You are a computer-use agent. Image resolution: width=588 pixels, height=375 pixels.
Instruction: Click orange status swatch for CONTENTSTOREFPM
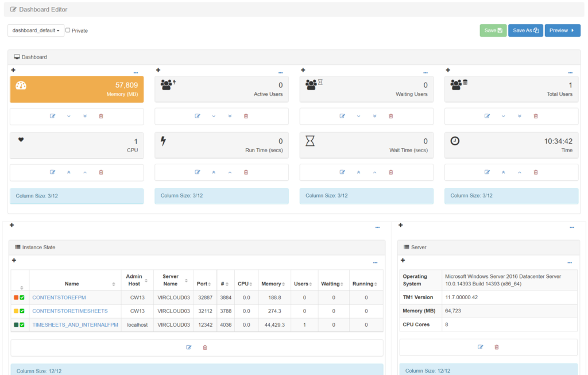(16, 297)
